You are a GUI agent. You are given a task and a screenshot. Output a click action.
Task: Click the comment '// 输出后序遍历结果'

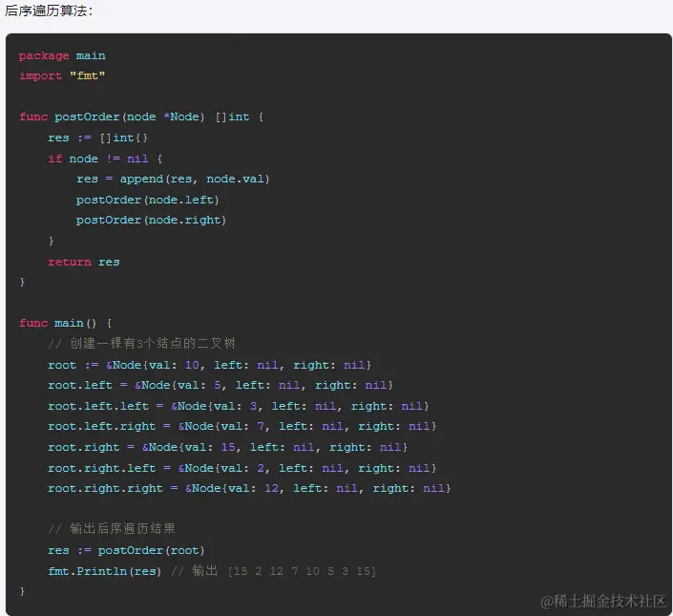click(x=112, y=529)
